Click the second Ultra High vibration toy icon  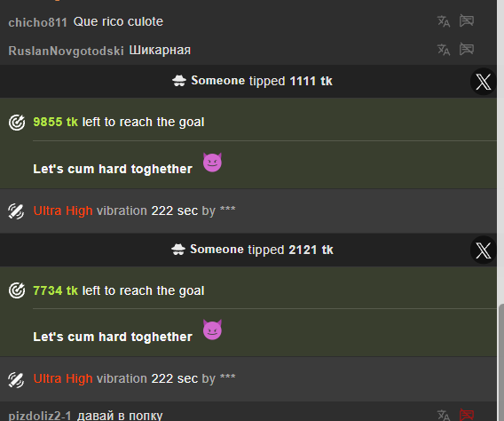16,380
